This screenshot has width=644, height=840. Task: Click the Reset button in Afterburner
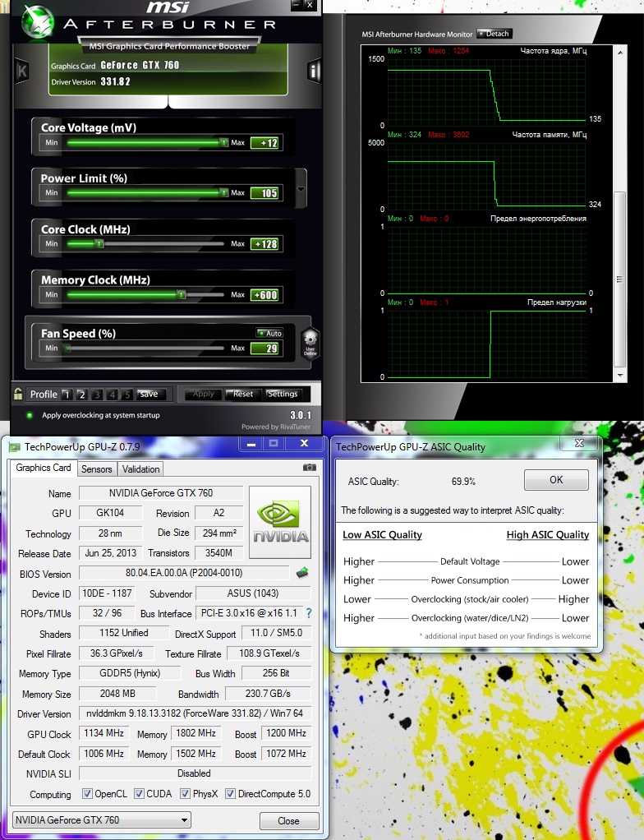click(242, 394)
